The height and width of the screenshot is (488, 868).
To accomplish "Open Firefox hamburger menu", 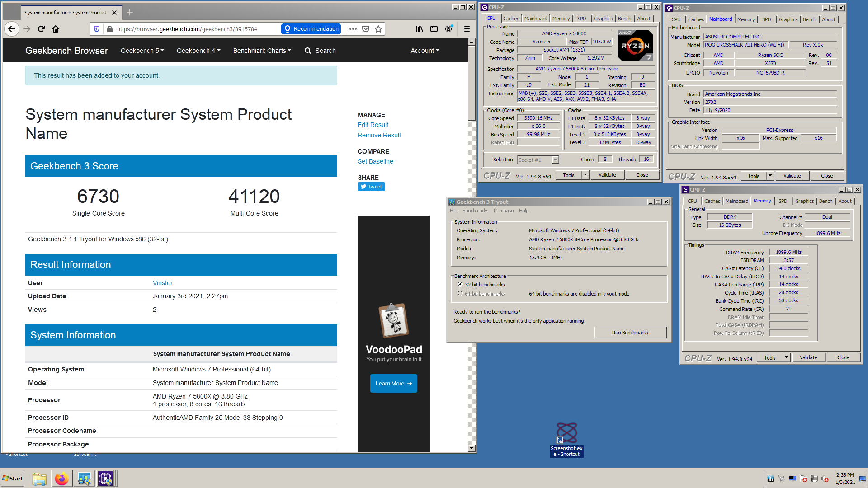I will 467,29.
